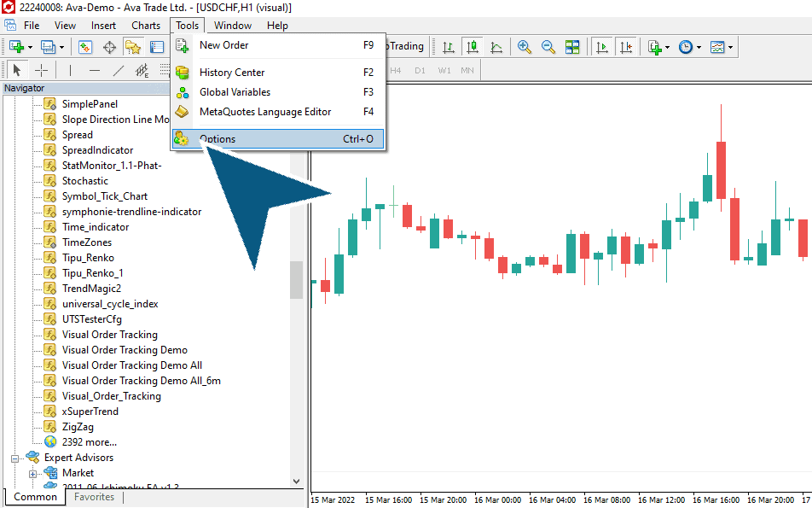
Task: Switch to the Common tab
Action: coord(35,497)
